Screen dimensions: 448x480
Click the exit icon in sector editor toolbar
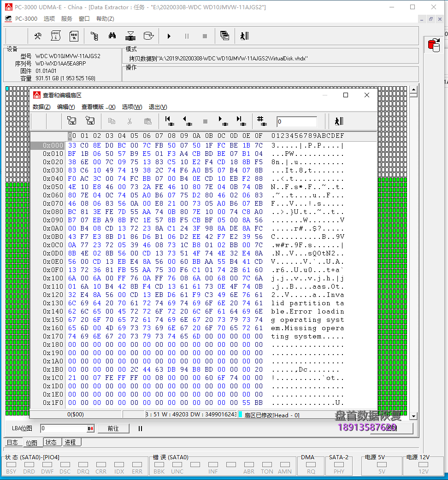339,121
